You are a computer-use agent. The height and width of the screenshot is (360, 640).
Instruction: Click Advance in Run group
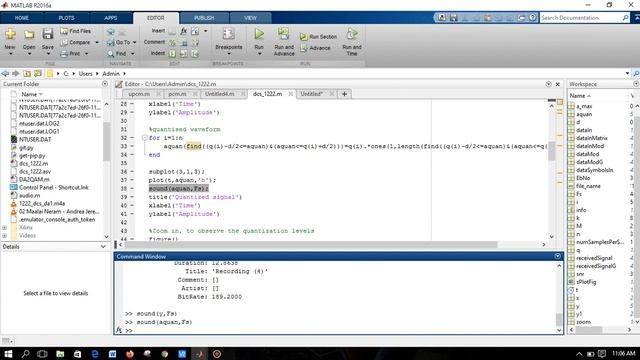point(316,48)
